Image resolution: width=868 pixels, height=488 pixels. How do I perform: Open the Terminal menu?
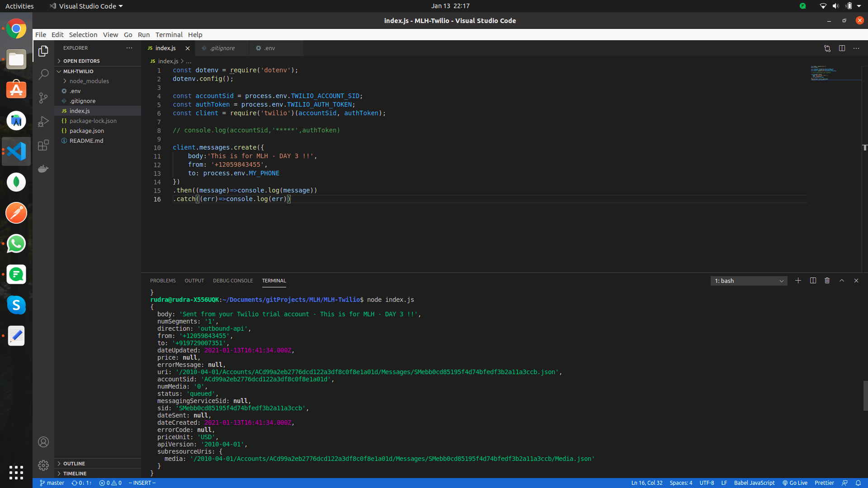click(x=169, y=35)
